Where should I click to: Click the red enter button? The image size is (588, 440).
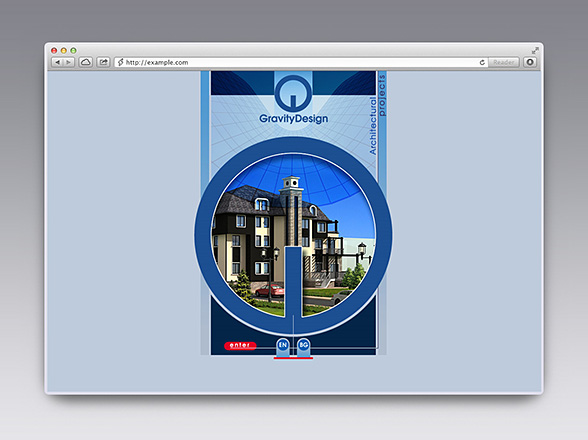pyautogui.click(x=240, y=345)
